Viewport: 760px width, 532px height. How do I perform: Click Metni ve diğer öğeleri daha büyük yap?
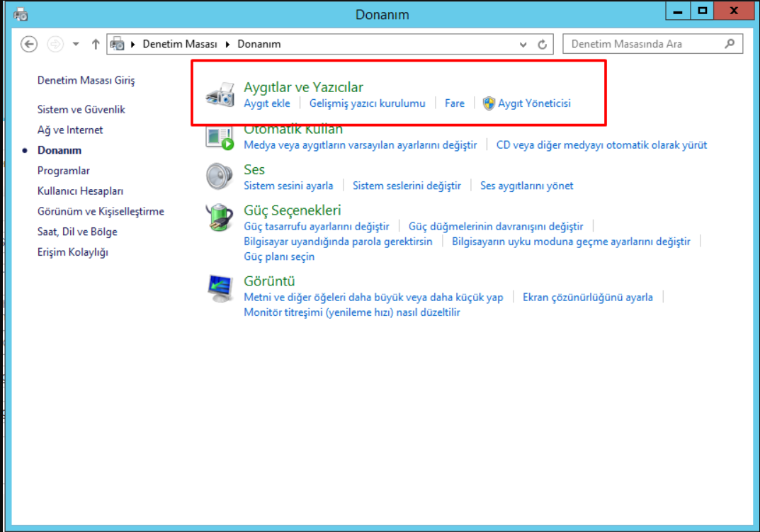374,298
